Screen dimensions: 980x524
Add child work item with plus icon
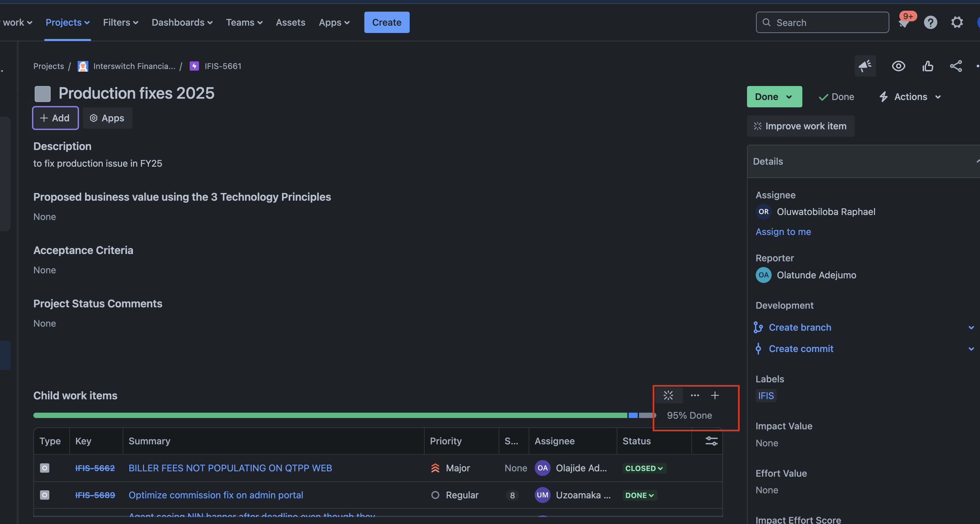[715, 395]
